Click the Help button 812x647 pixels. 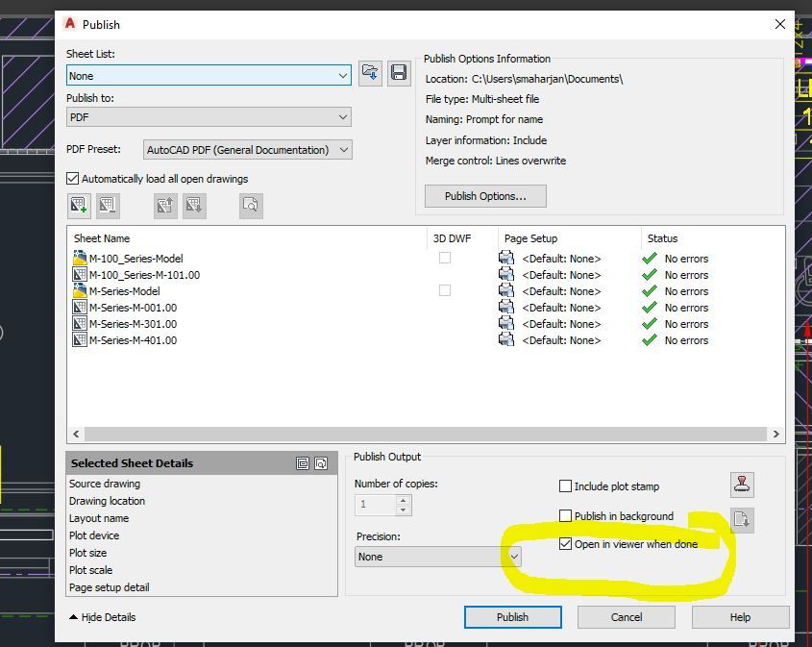click(x=740, y=617)
